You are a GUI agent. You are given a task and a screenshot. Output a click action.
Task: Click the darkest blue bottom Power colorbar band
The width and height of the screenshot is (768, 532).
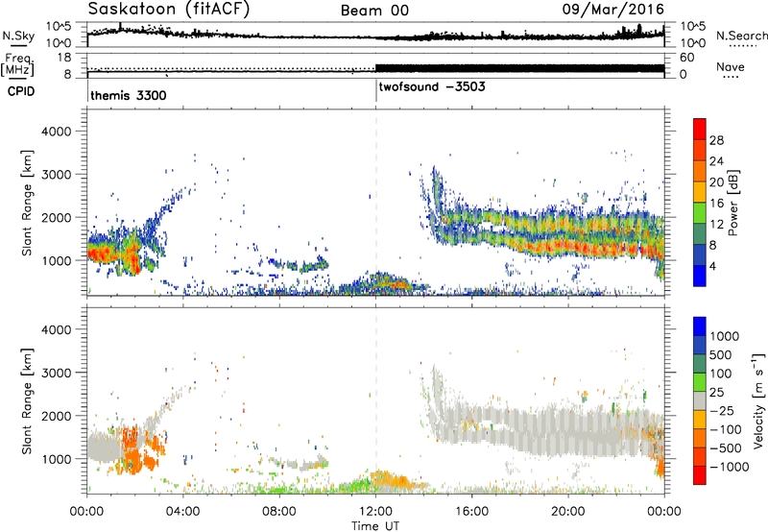[700, 276]
